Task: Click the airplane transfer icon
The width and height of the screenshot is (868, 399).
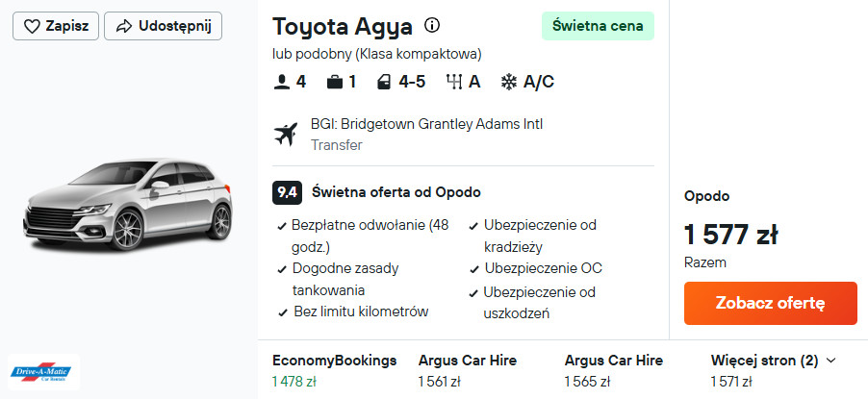Action: [286, 134]
